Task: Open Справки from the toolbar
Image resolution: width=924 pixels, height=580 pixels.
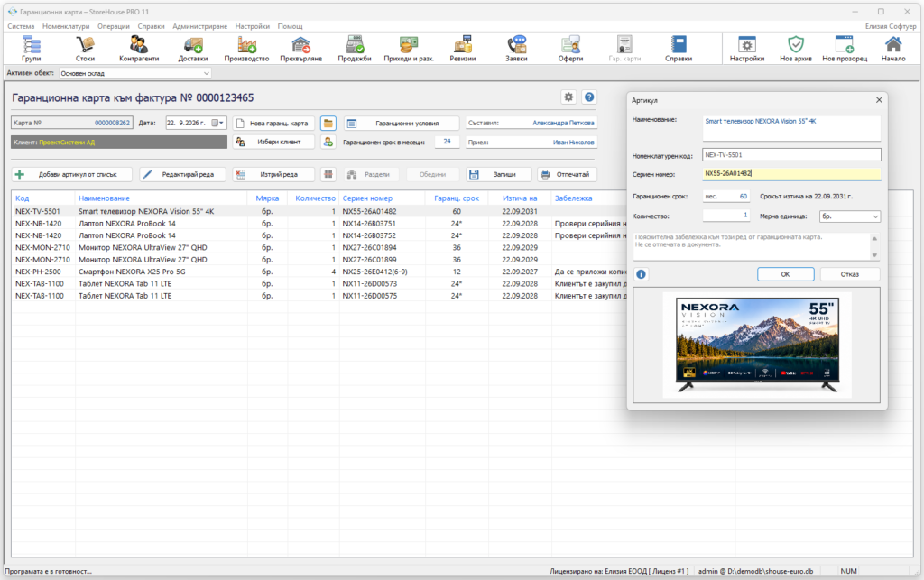Action: click(x=679, y=49)
